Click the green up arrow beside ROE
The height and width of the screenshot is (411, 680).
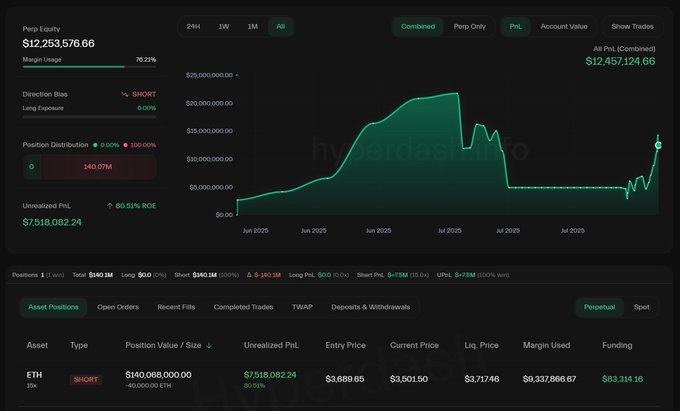point(110,206)
